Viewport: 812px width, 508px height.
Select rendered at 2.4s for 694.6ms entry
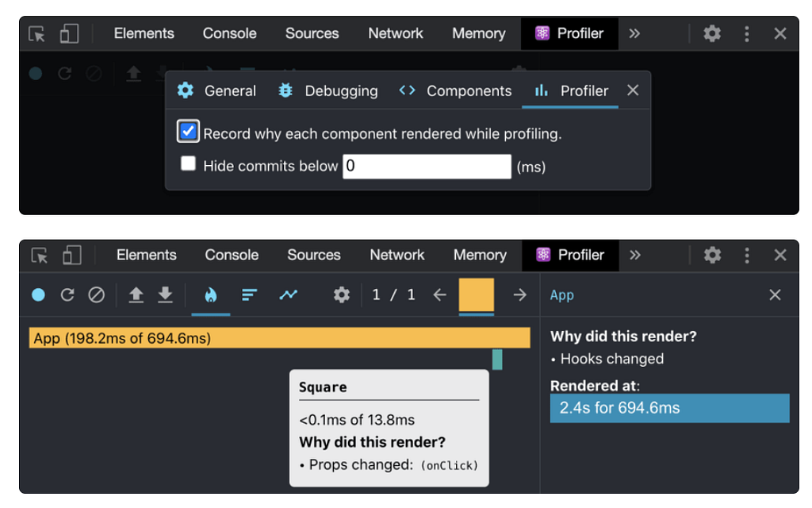[x=669, y=408]
